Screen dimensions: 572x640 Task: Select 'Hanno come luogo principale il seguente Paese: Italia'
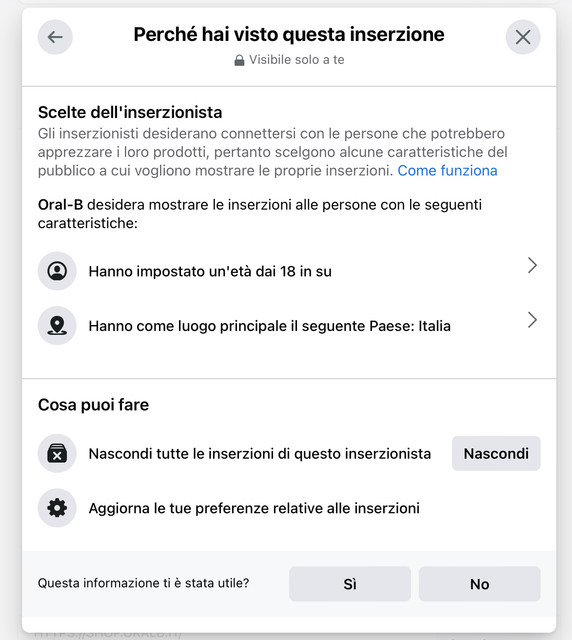coord(289,326)
